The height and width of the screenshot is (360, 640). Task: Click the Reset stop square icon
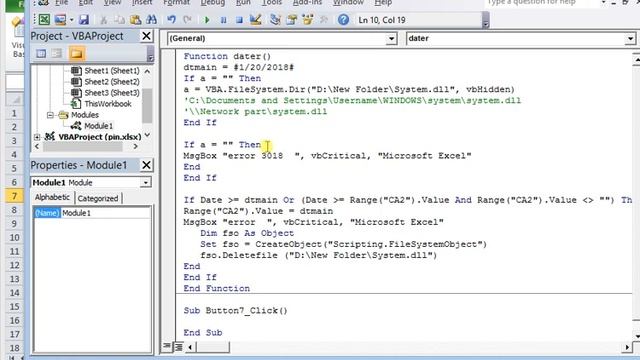coord(239,20)
